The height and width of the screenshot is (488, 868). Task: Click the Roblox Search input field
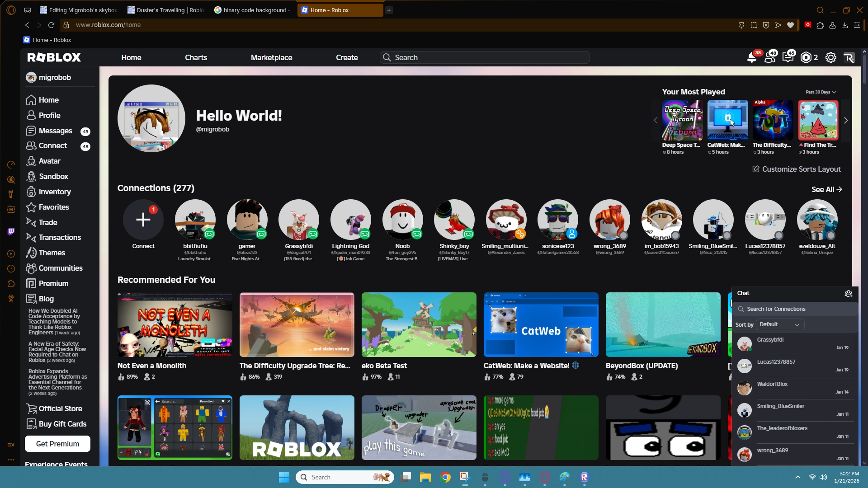485,58
